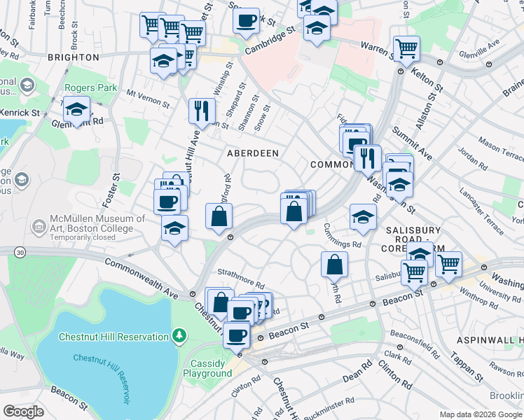
Task: Open the college pin west of Foster St
Action: (22, 181)
